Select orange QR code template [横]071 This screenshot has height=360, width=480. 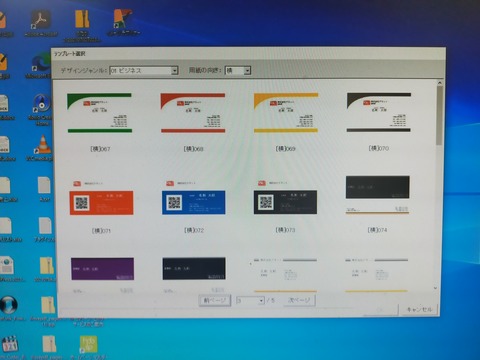coord(101,198)
